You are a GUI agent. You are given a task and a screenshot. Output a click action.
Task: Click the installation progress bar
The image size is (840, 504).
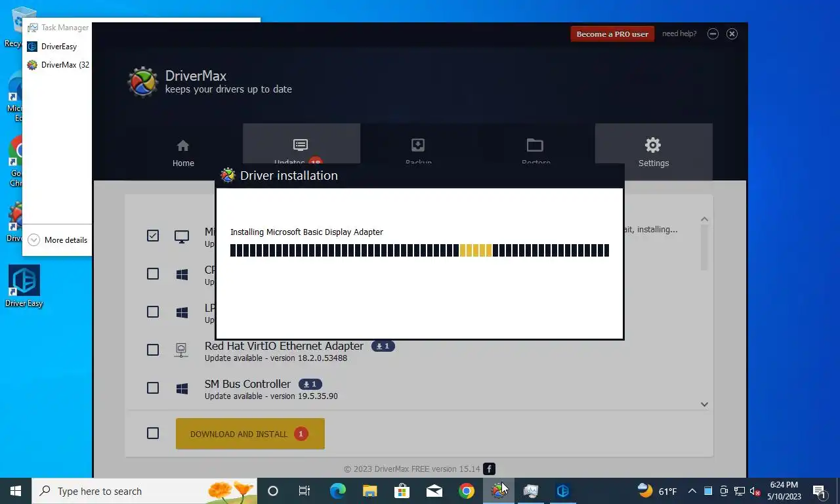click(x=419, y=250)
